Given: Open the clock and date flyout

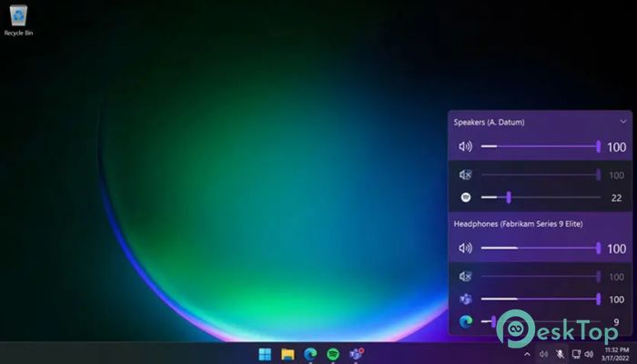Looking at the screenshot, I should click(615, 354).
